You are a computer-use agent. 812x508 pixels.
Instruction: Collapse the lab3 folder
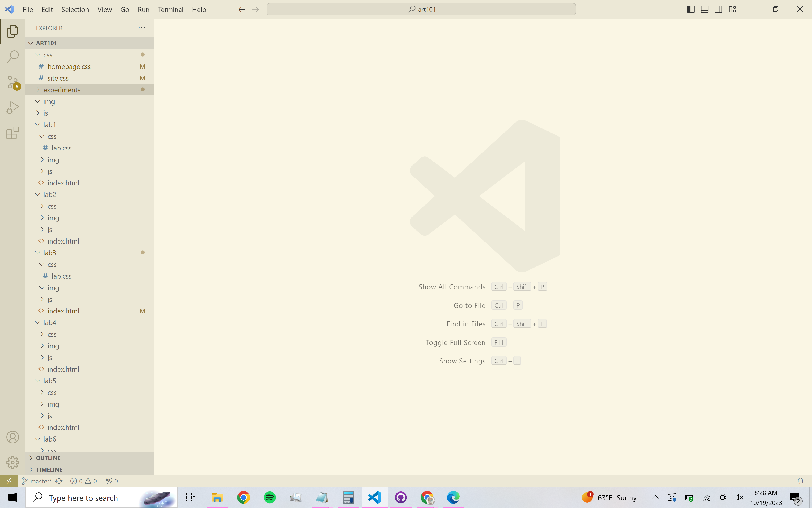90,253
